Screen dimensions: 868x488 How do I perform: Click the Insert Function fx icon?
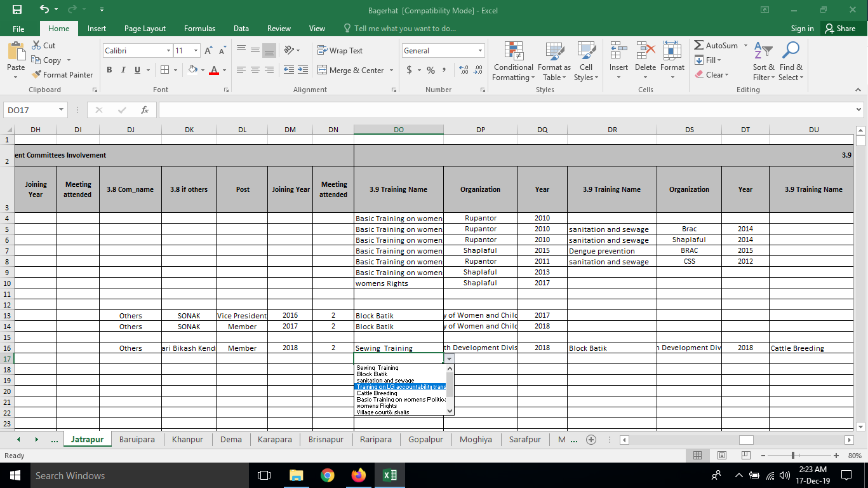(x=145, y=110)
